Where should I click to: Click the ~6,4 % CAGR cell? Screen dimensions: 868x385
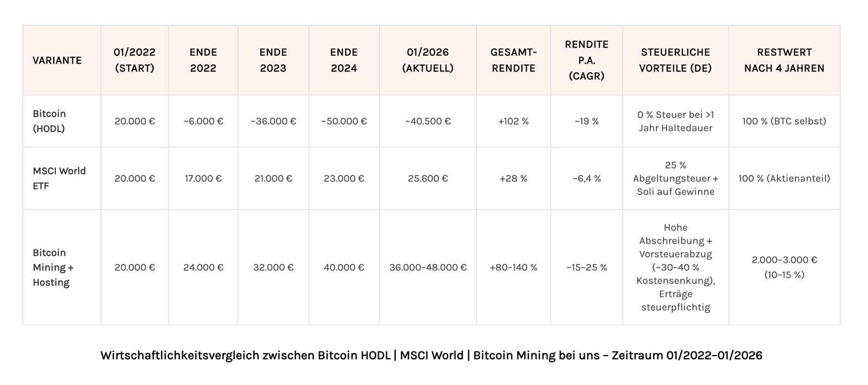586,178
